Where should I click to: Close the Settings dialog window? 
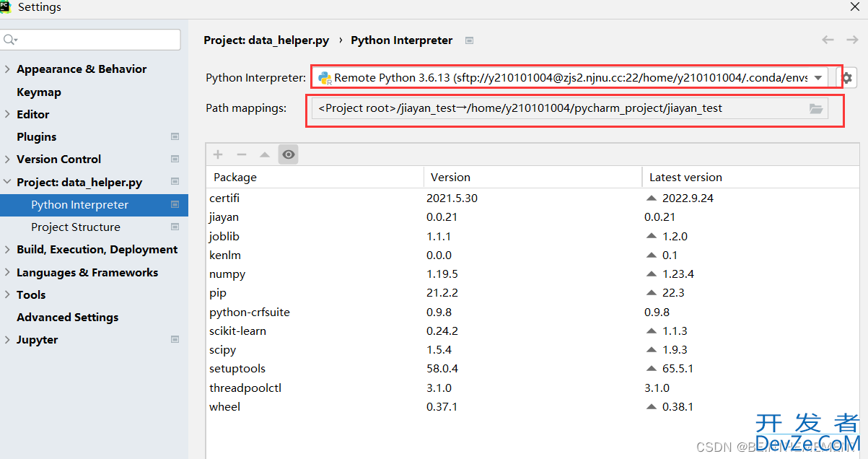coord(854,6)
